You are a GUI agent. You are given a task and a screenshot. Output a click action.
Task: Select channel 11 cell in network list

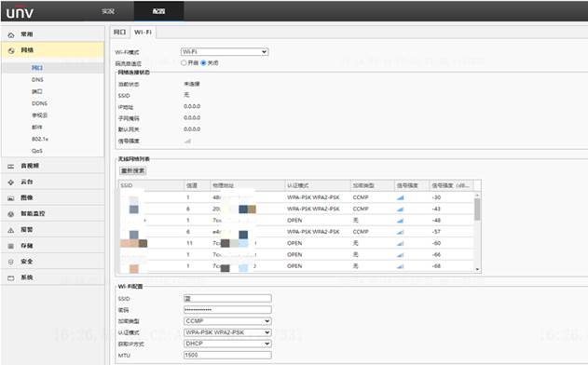190,244
